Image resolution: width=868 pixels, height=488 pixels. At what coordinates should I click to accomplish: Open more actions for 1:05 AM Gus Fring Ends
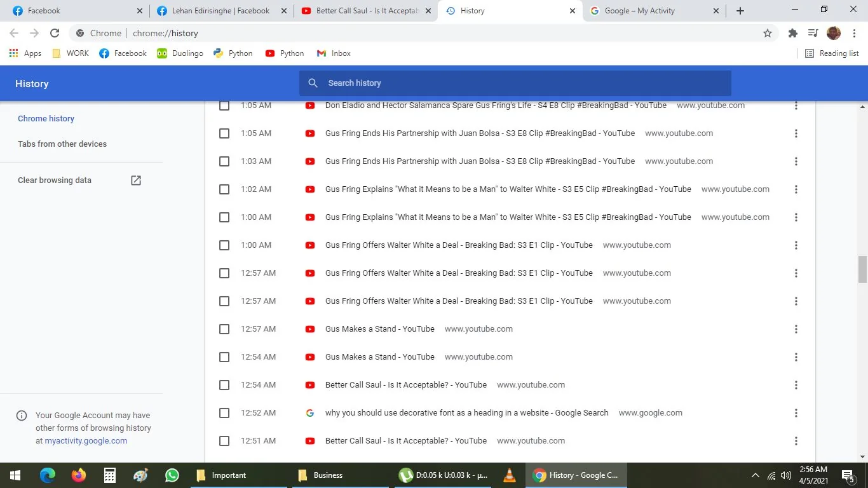(x=796, y=133)
